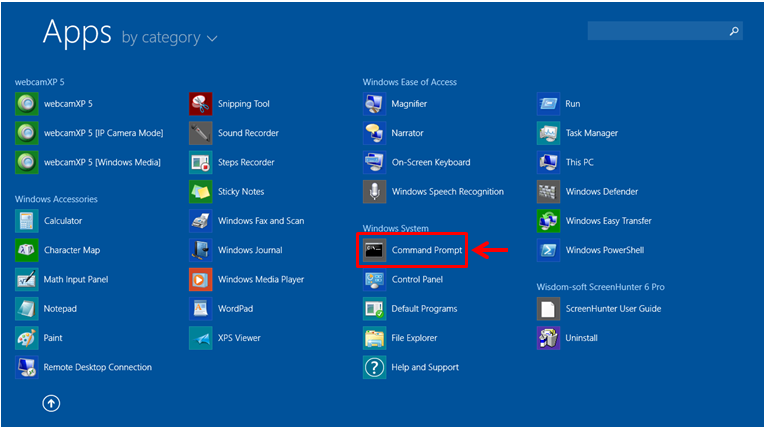Launch webcamXP 5 [IP Camera Mode] icon
The image size is (766, 428).
coord(27,133)
